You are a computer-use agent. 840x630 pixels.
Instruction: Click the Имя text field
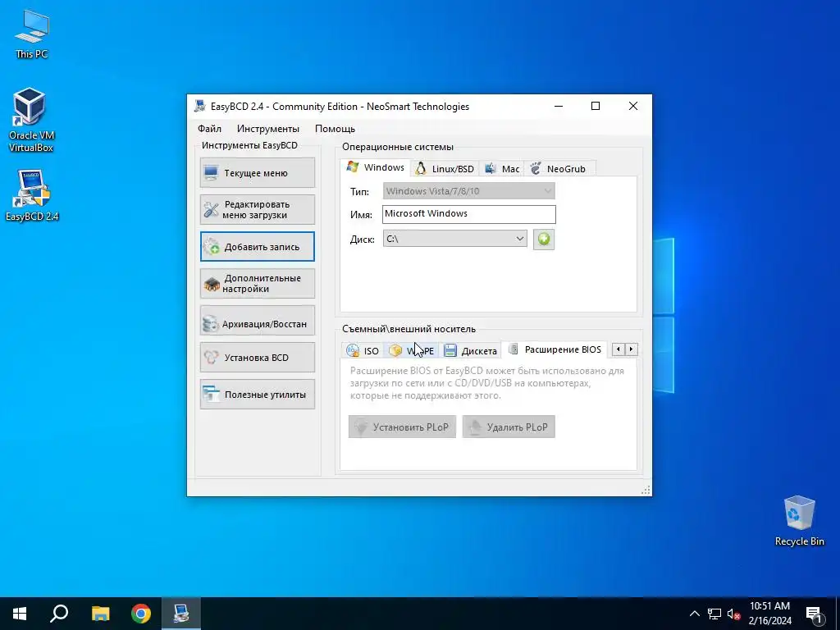click(x=469, y=214)
